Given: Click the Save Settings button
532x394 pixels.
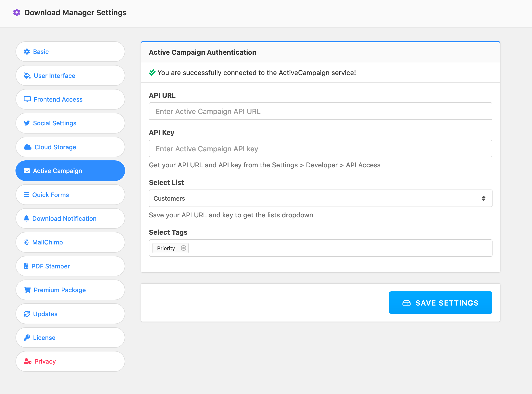Looking at the screenshot, I should click(x=440, y=303).
